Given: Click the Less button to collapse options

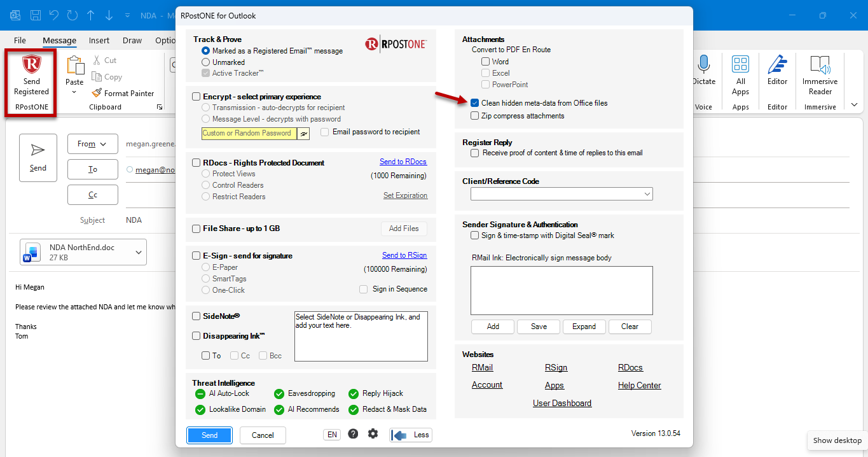Looking at the screenshot, I should (x=411, y=435).
